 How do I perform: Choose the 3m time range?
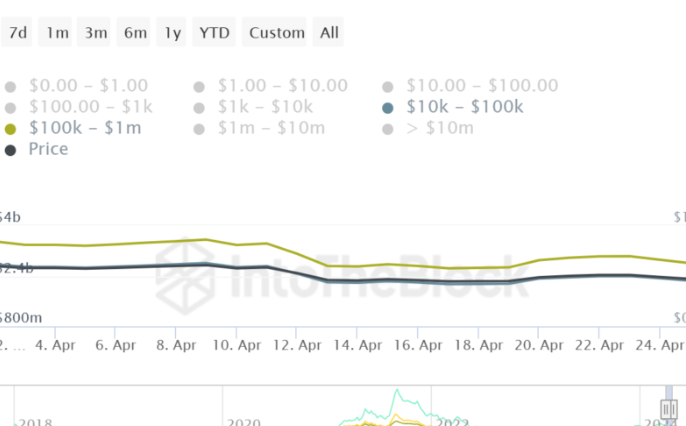[96, 33]
